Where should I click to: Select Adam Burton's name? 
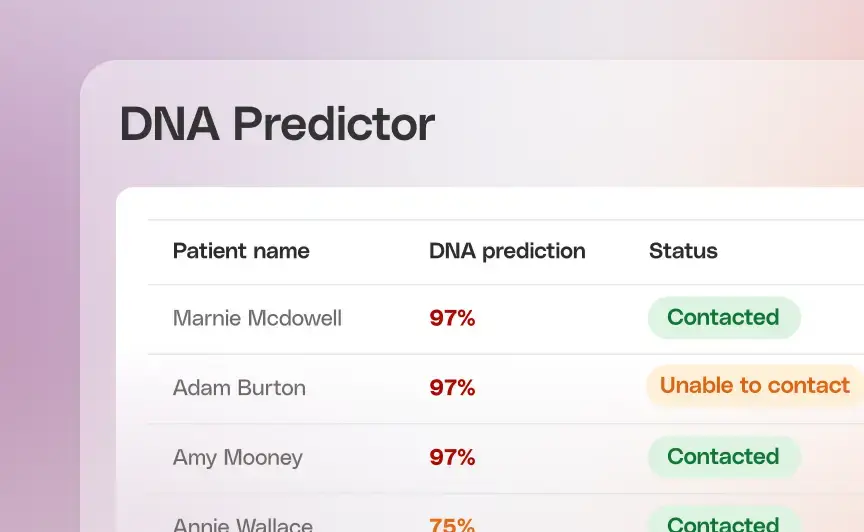click(239, 388)
